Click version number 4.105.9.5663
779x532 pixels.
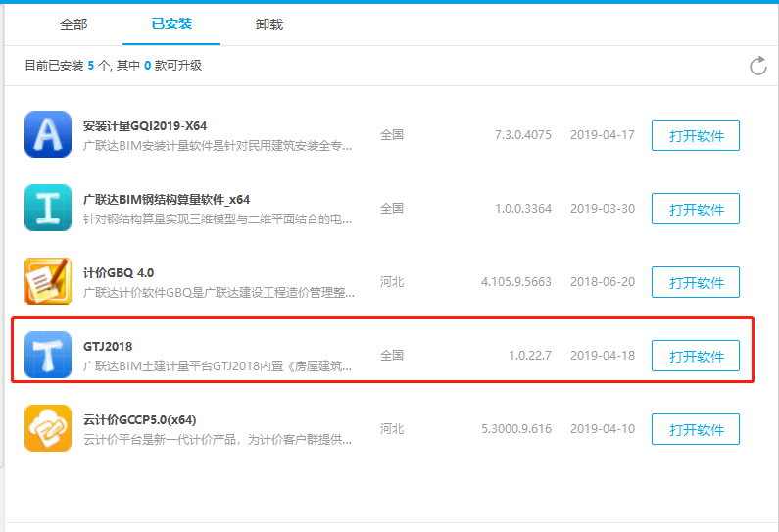pyautogui.click(x=516, y=282)
